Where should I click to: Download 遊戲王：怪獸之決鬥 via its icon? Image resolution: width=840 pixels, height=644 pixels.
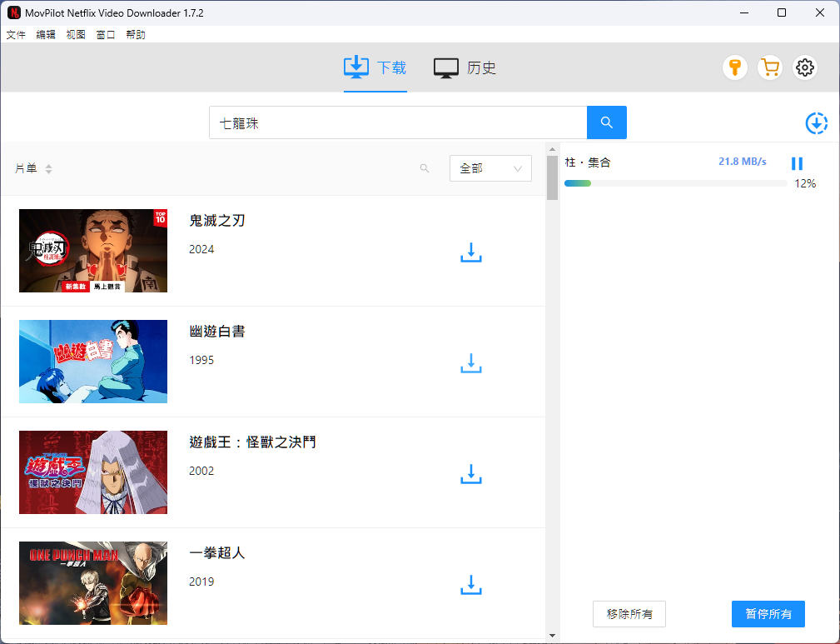471,474
